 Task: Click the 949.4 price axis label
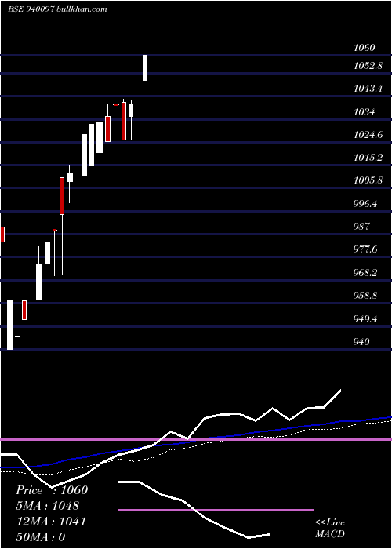click(365, 319)
